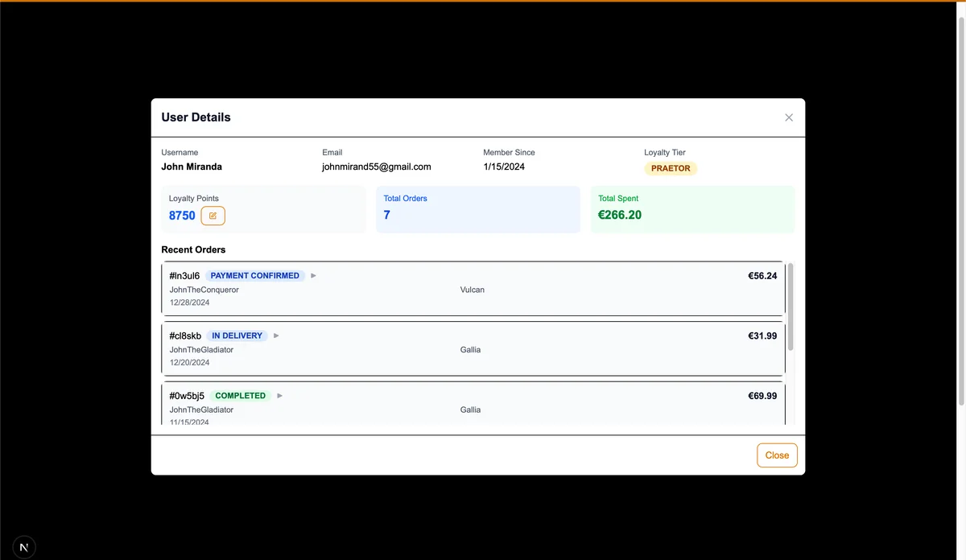This screenshot has width=966, height=560.
Task: Open the Next.js dev tools icon
Action: click(23, 547)
